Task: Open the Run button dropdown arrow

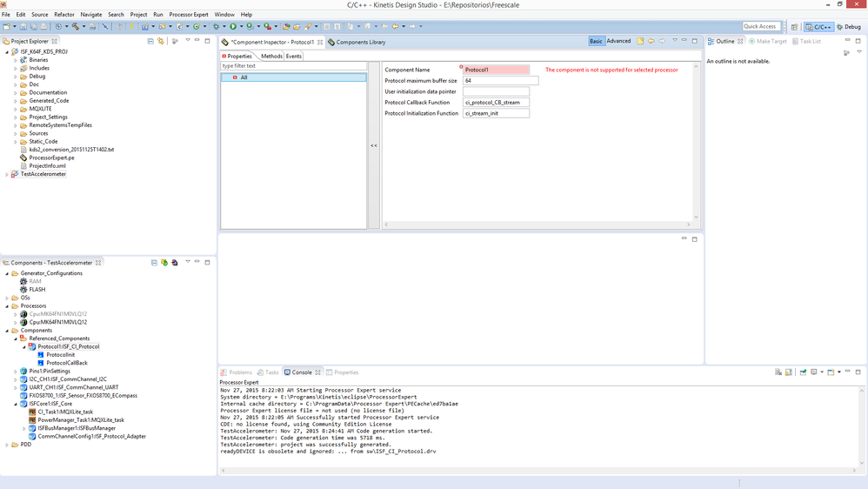Action: click(241, 27)
